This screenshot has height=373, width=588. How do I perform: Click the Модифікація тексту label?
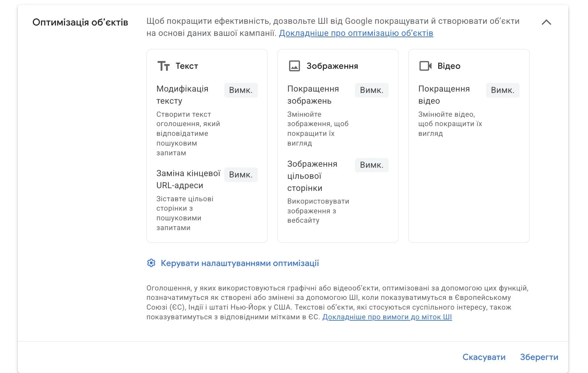point(182,95)
